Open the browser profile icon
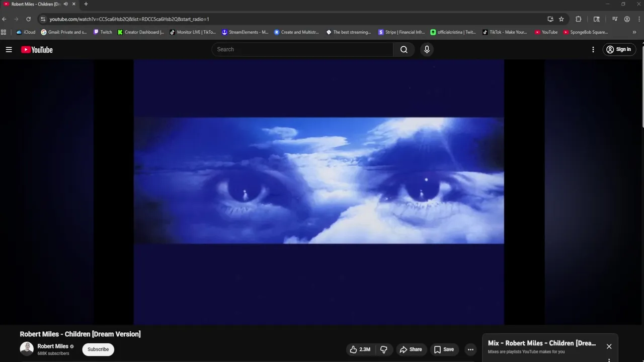Screen dimensions: 644x362 [x=627, y=19]
